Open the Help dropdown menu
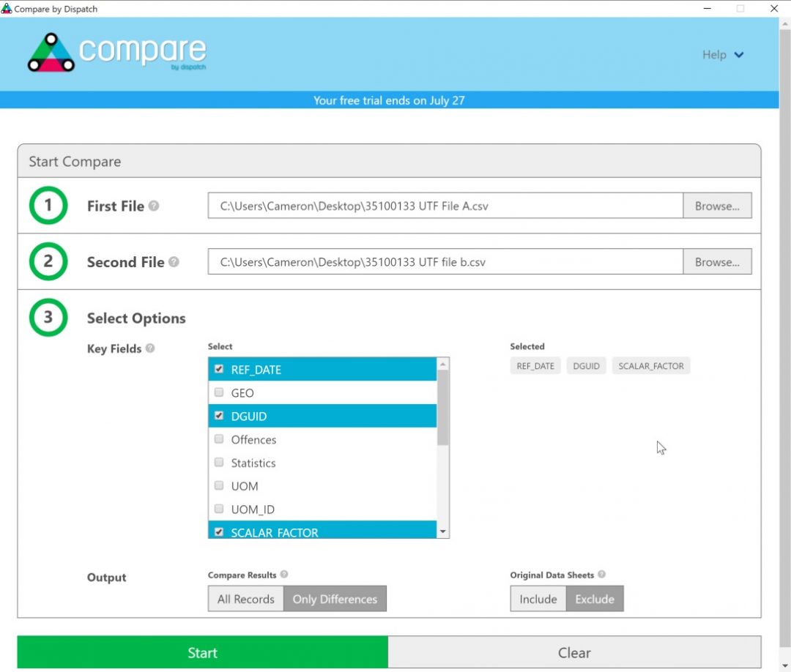Screen dimensions: 791x672 pos(722,54)
